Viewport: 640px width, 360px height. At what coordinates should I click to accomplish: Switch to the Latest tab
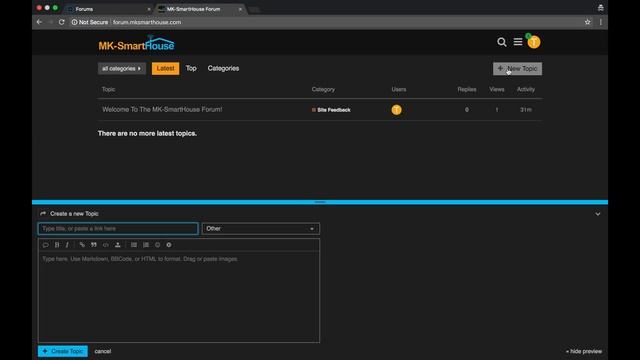tap(165, 69)
